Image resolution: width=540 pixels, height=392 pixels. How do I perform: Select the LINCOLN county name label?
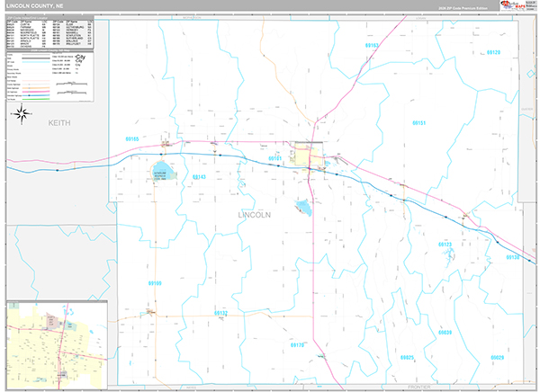tap(255, 215)
